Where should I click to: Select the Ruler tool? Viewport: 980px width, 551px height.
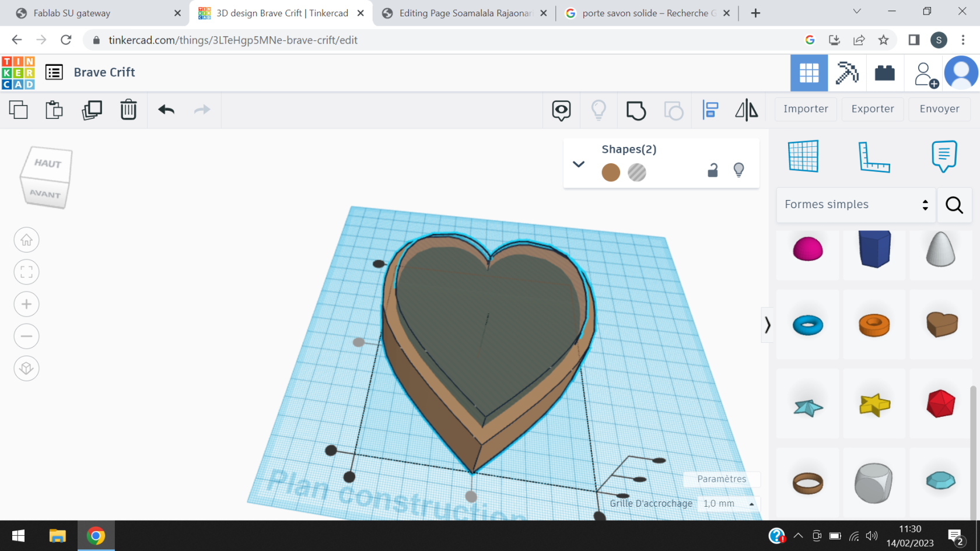click(874, 157)
